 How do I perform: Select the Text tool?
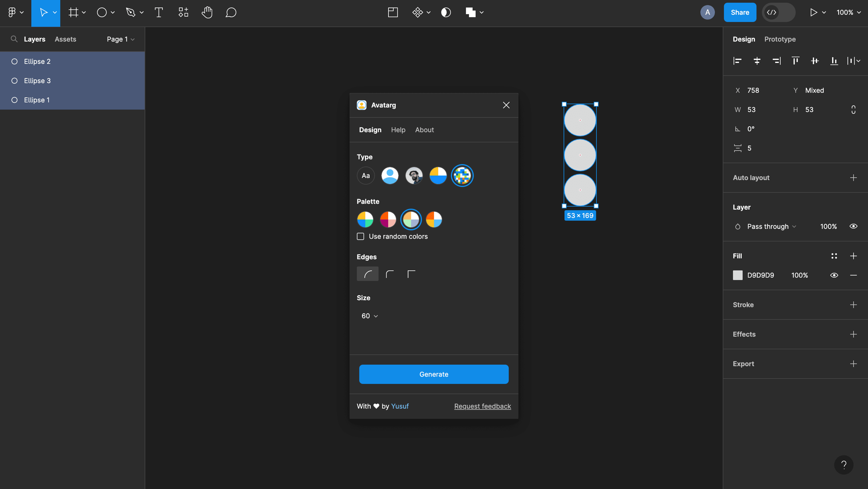(x=159, y=12)
